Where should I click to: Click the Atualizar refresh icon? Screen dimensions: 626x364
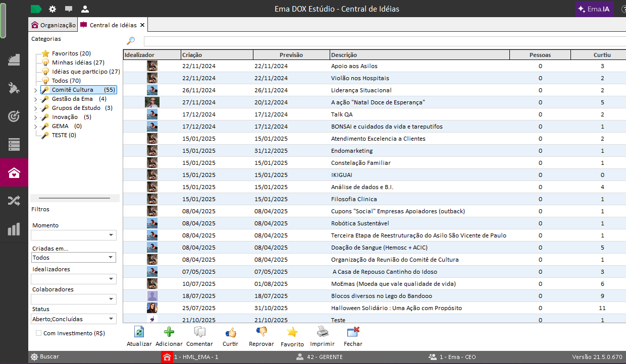click(x=139, y=332)
